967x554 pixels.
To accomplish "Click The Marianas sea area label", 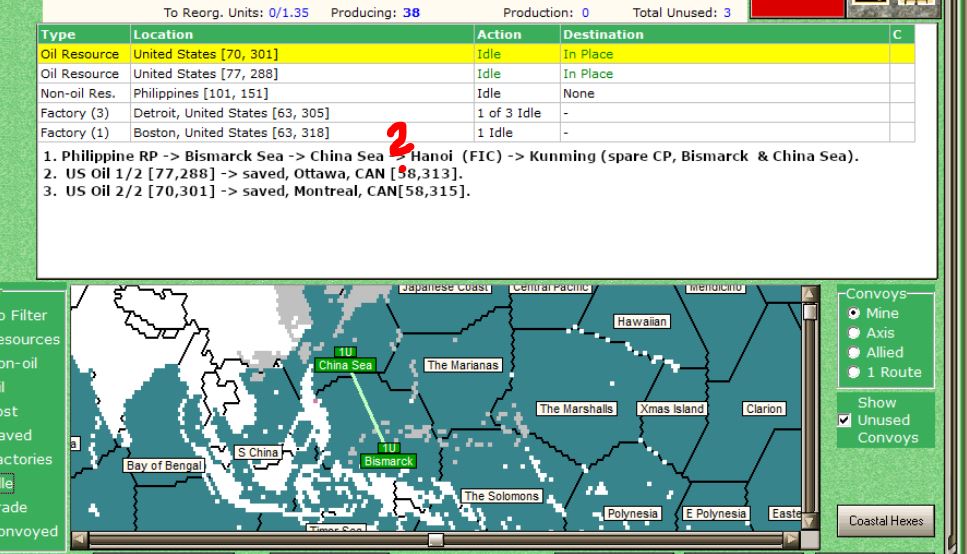I will (x=463, y=365).
